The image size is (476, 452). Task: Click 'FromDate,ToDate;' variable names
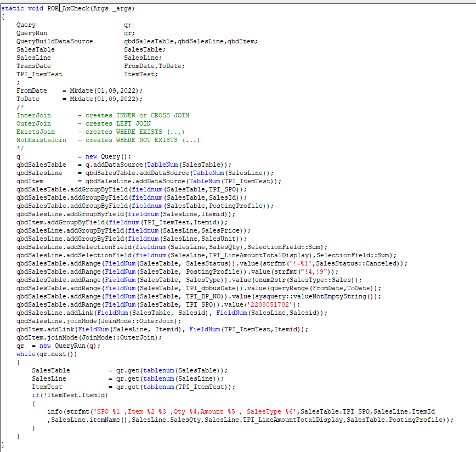pos(154,66)
